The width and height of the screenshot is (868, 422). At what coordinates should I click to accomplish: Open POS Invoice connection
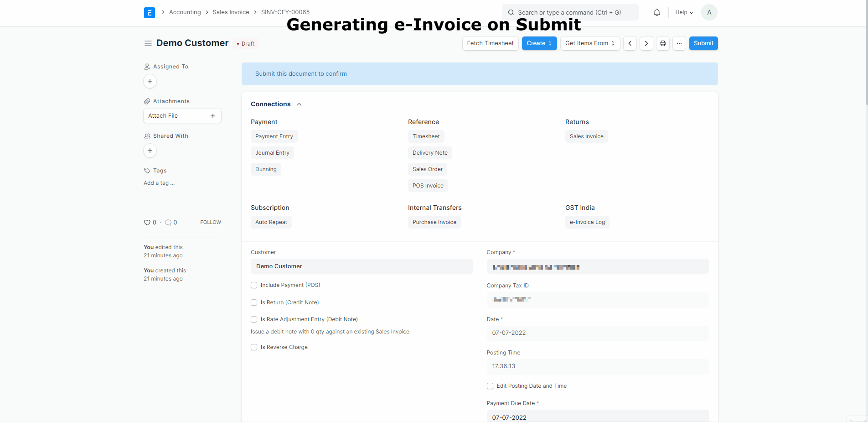(428, 186)
